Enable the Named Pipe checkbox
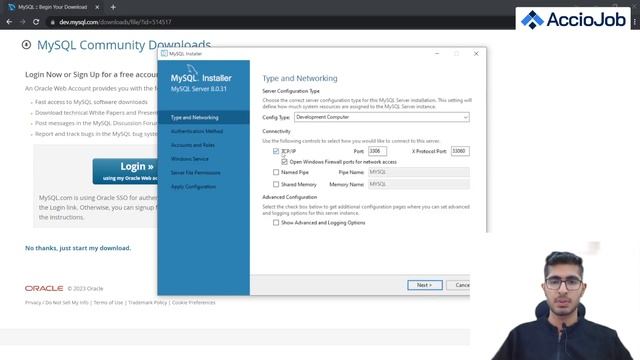Screen dimensions: 640x360 coord(276,172)
